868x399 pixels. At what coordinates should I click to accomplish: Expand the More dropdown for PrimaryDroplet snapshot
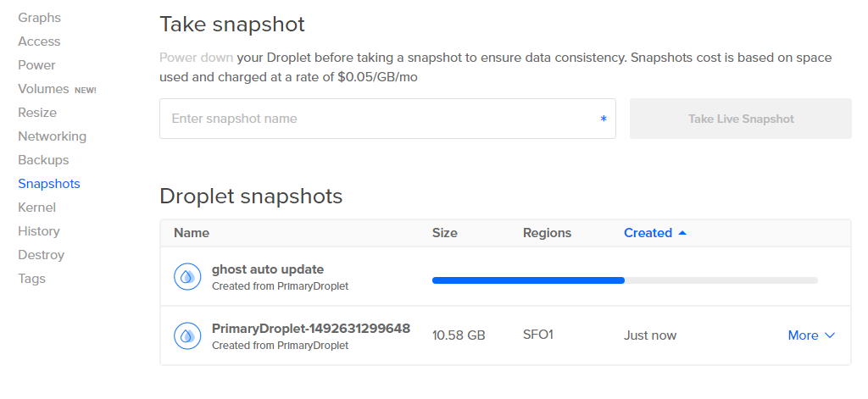pos(811,335)
